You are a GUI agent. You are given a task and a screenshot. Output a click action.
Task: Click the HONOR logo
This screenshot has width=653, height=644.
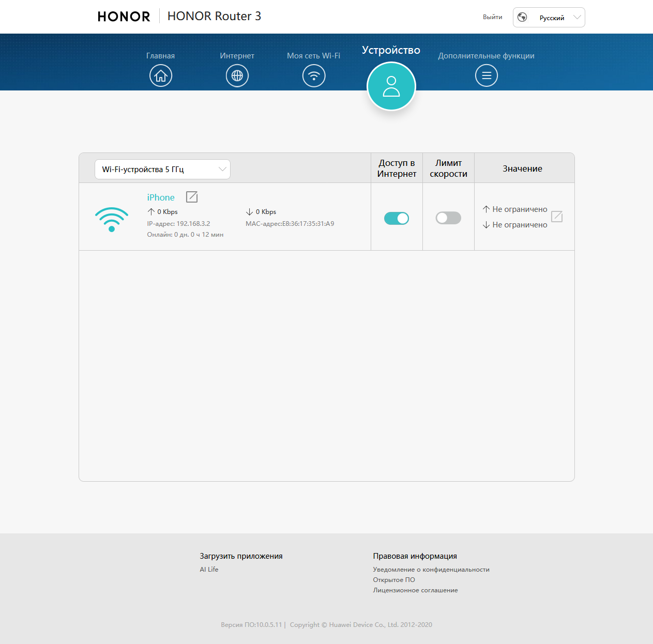(x=124, y=17)
